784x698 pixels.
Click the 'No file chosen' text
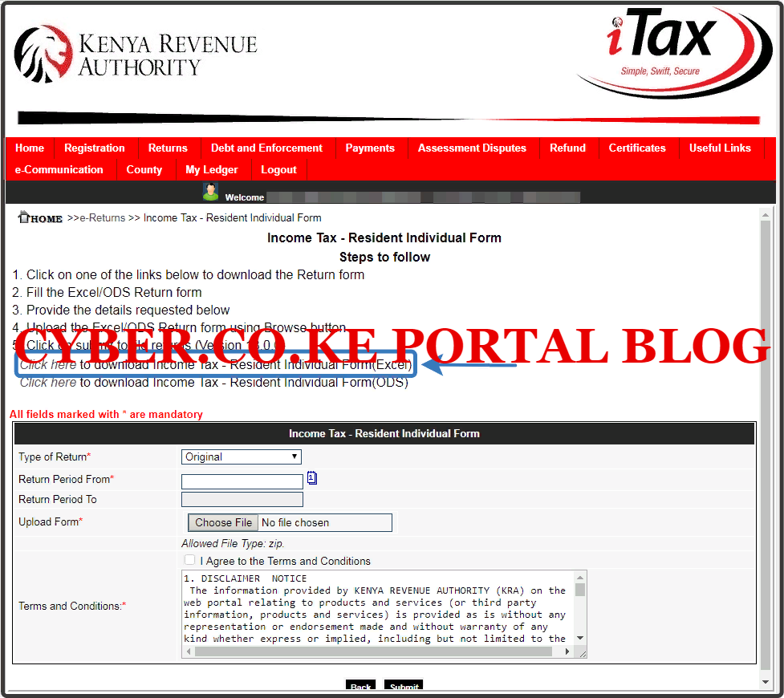(x=295, y=522)
